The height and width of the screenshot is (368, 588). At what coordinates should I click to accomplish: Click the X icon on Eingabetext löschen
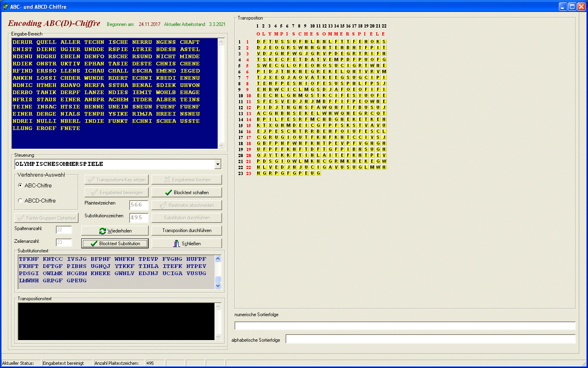167,180
